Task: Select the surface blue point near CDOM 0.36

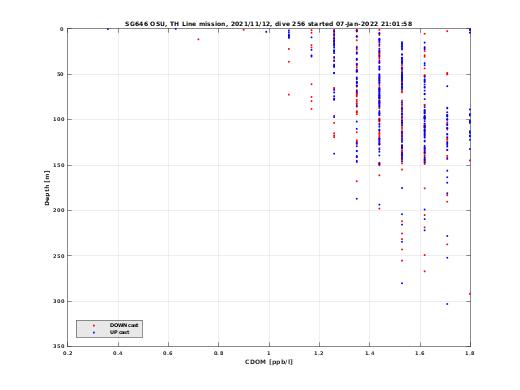Action: click(108, 29)
